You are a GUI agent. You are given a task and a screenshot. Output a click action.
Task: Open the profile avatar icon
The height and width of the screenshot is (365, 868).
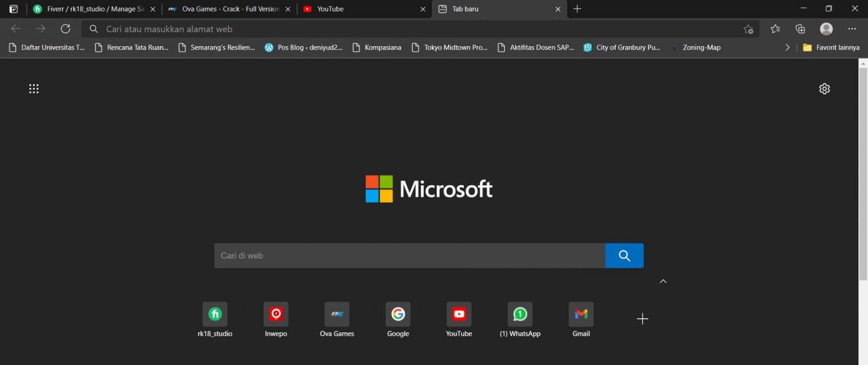pos(826,29)
